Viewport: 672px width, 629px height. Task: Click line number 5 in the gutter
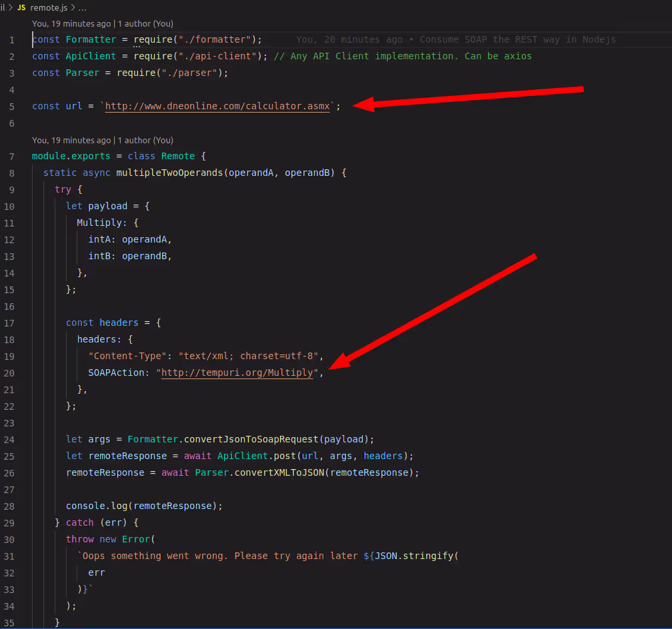point(11,106)
